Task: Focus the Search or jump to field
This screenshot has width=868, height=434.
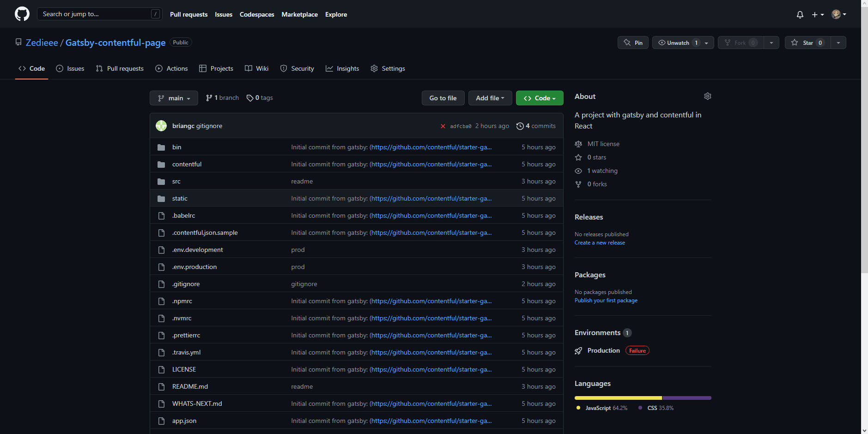Action: tap(99, 14)
